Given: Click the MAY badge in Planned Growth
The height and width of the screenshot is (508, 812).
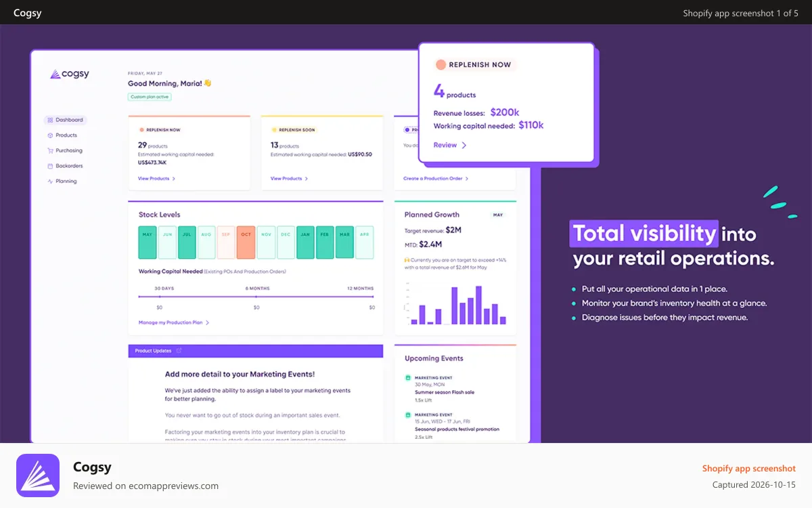Looking at the screenshot, I should 498,215.
